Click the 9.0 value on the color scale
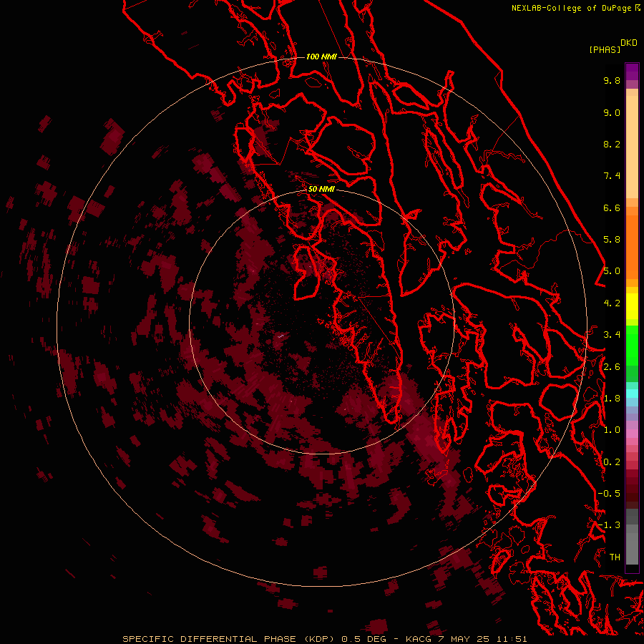 pyautogui.click(x=612, y=113)
